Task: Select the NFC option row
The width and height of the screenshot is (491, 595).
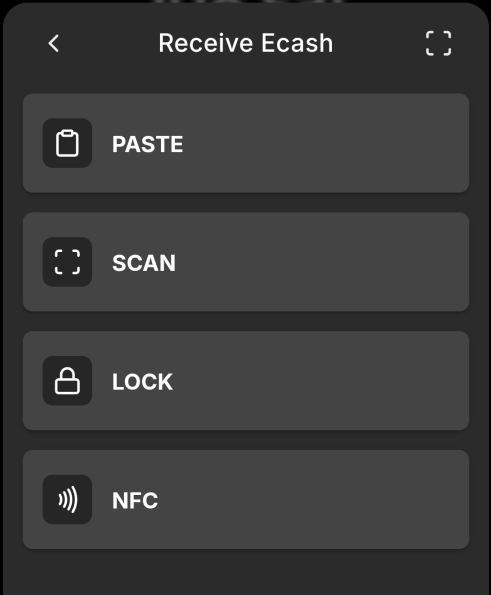Action: [x=246, y=499]
